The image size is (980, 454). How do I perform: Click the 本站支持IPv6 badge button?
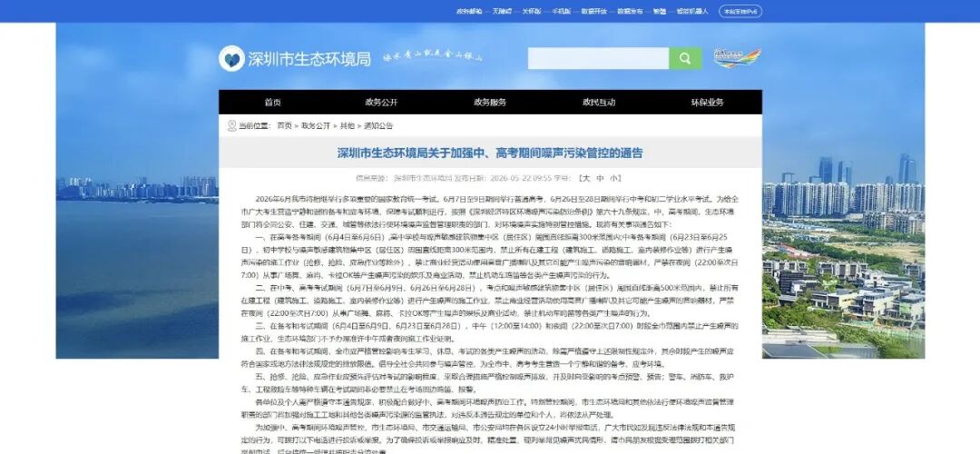tap(740, 11)
